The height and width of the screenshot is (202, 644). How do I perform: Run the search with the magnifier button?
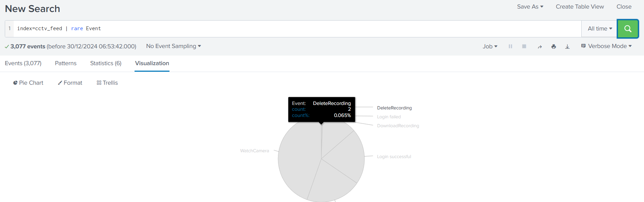click(628, 29)
